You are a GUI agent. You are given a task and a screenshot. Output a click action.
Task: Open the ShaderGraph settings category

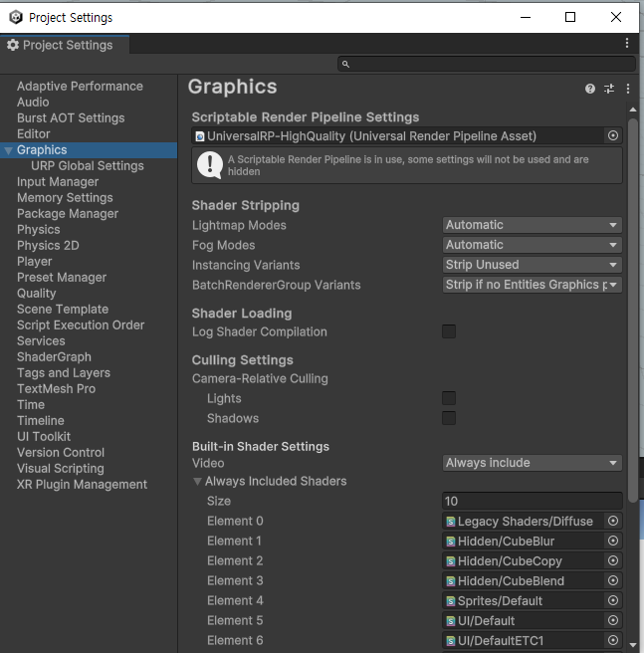click(54, 357)
